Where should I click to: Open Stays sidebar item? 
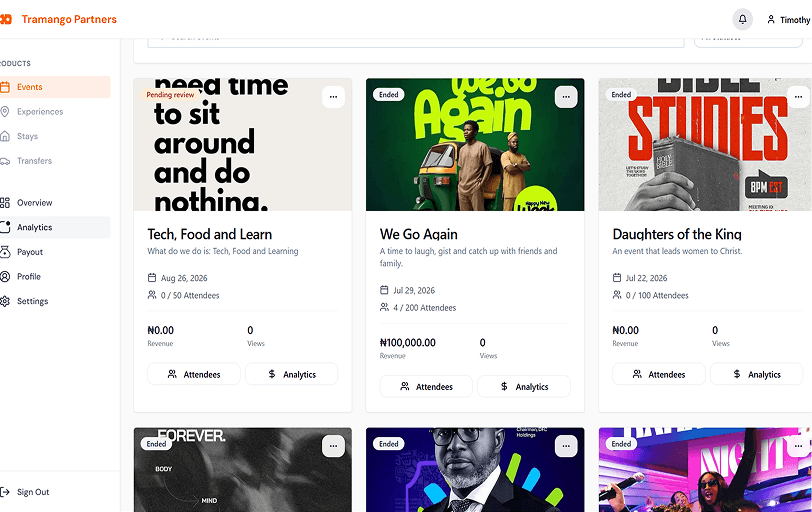coord(55,136)
